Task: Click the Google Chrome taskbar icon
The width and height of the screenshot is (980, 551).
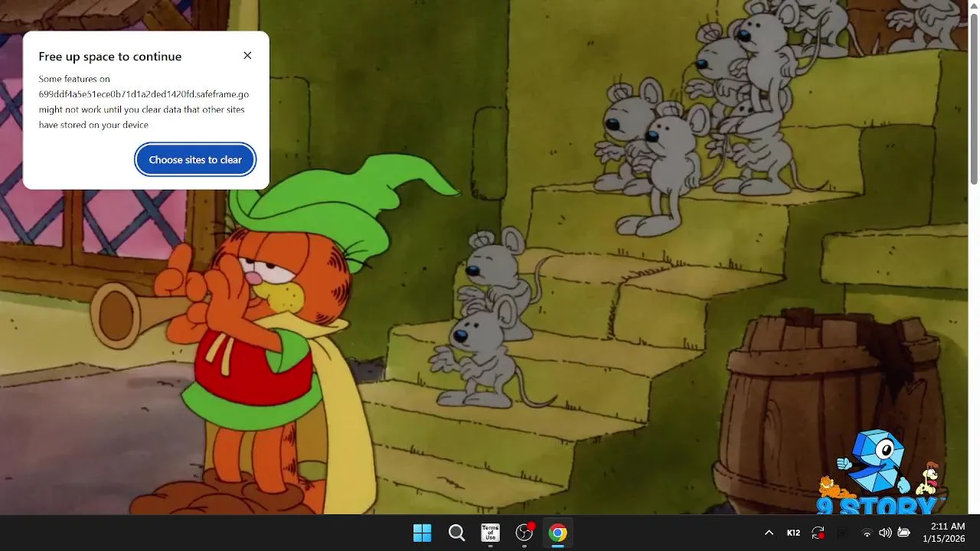Action: 558,533
